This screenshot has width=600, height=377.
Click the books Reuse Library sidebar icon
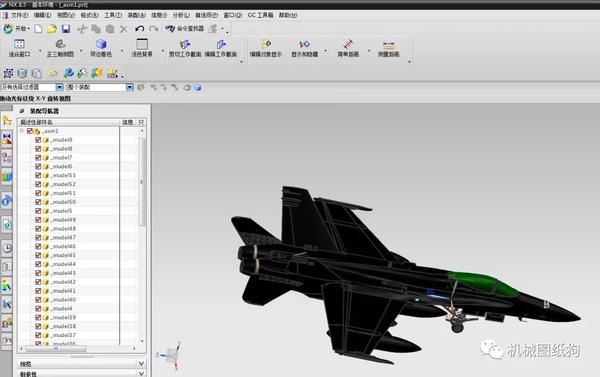[7, 177]
